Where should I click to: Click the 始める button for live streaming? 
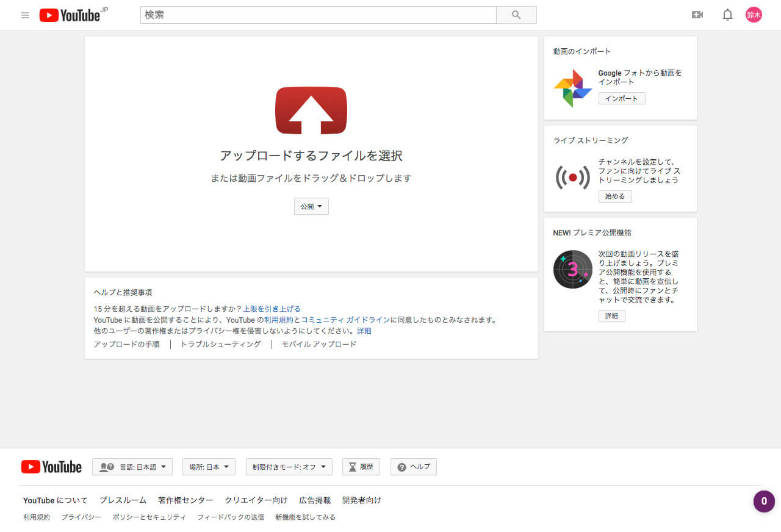(x=615, y=196)
